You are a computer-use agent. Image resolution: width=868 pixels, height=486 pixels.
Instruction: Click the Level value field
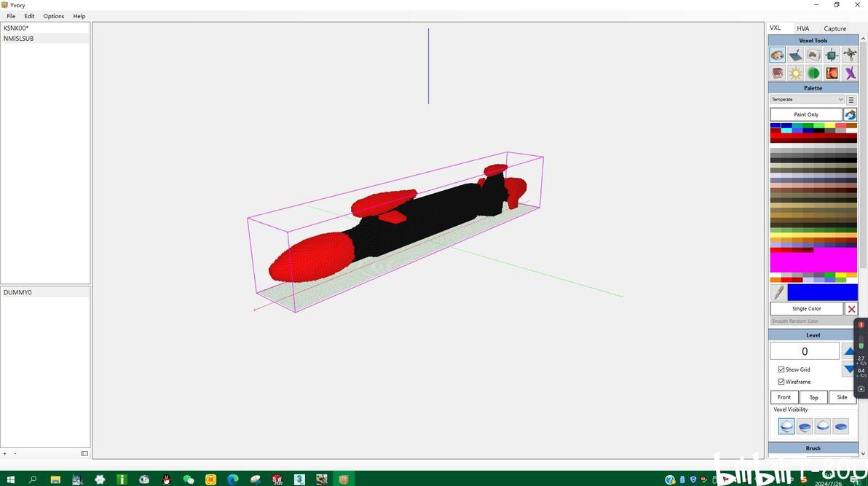[x=805, y=351]
